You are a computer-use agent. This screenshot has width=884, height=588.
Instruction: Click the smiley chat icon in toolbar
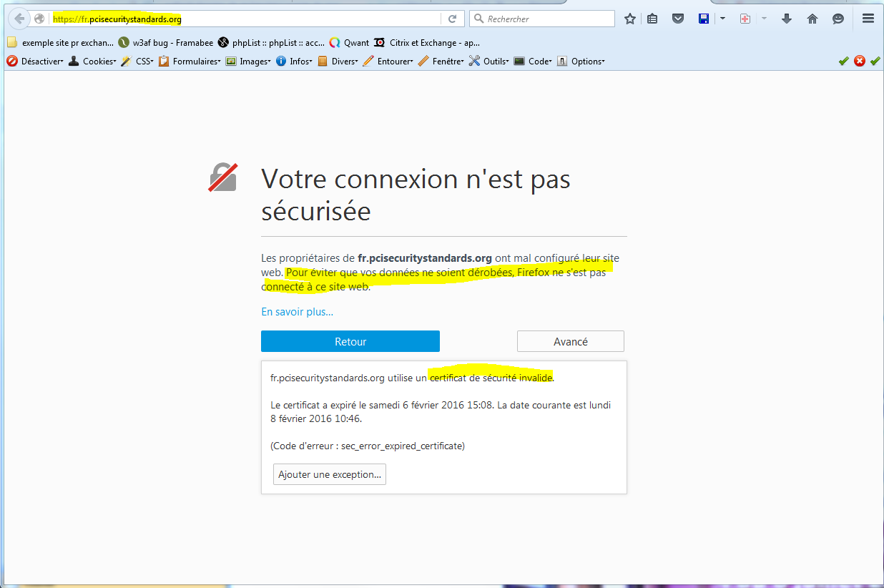tap(838, 19)
